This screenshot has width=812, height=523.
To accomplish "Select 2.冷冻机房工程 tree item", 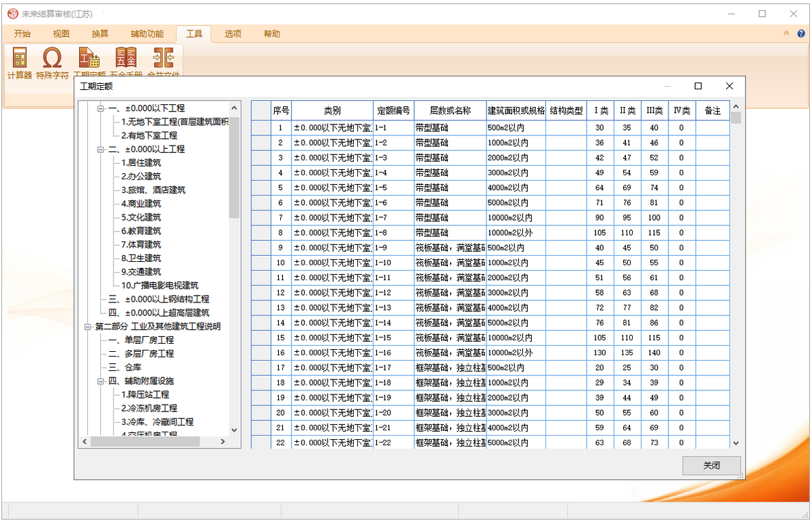I will [149, 408].
